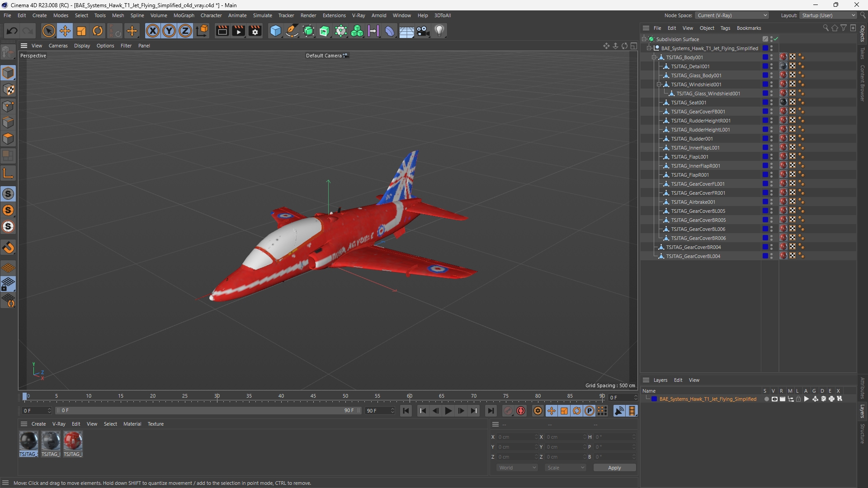Select Texture mode checkerboard cube icon
Viewport: 868px width, 488px height.
pos(8,89)
